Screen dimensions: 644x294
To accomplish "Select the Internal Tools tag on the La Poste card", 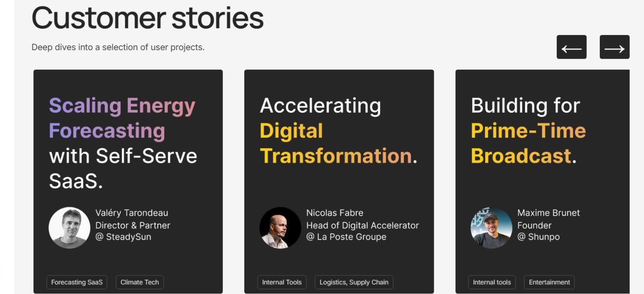I will [282, 282].
